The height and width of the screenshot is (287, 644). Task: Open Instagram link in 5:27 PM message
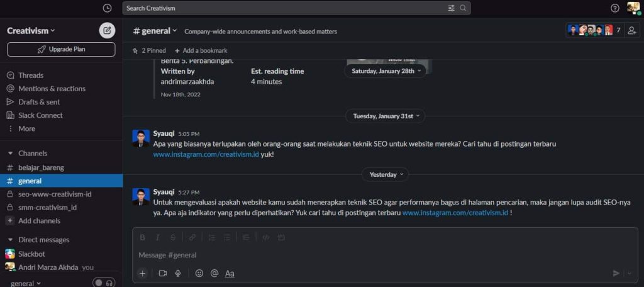455,213
